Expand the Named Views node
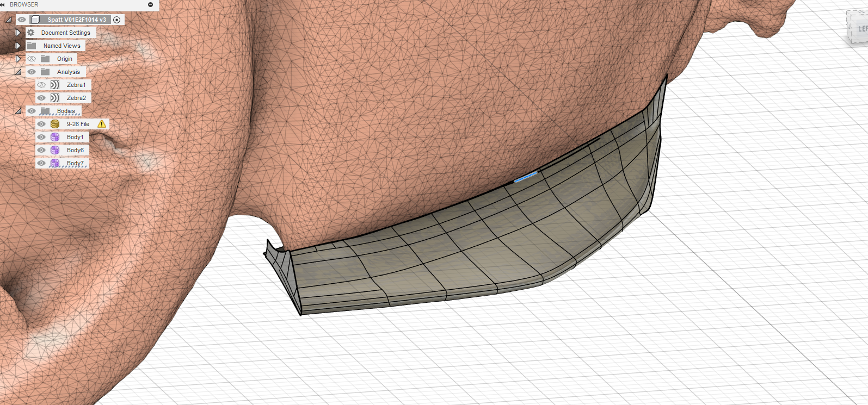The width and height of the screenshot is (868, 405). [x=18, y=46]
